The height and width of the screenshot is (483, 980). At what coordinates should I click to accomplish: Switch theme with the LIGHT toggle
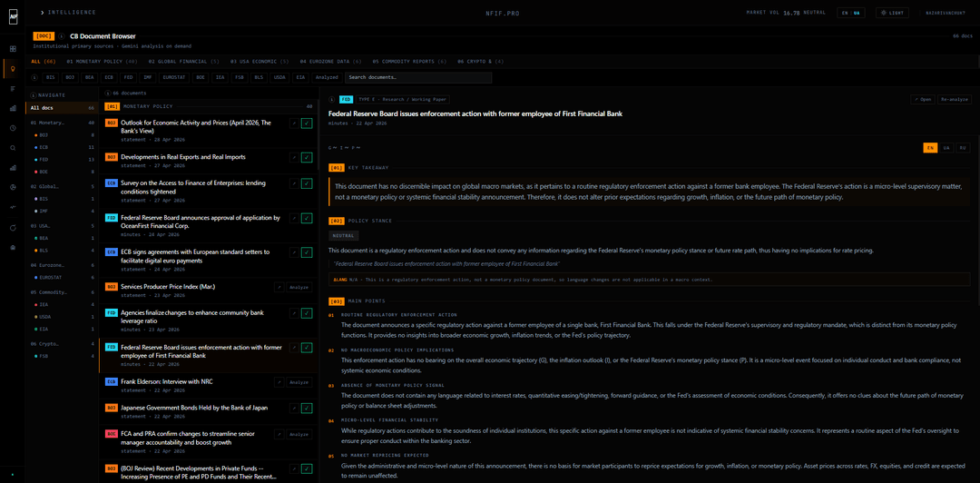tap(892, 13)
